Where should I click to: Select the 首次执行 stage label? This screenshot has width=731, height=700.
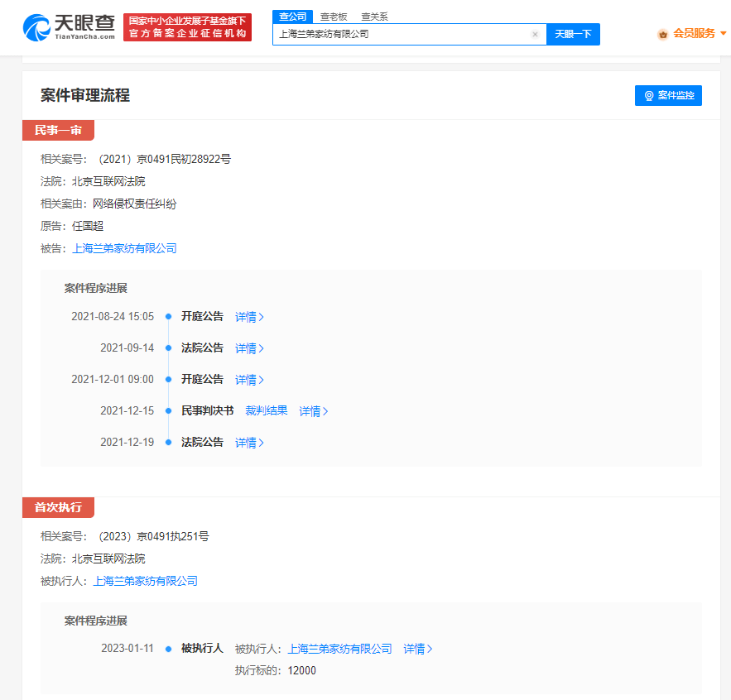click(58, 507)
